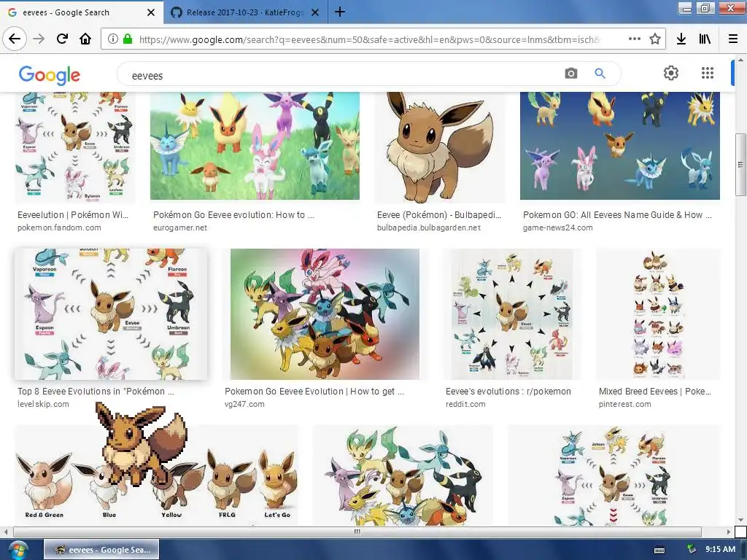Close the Release 2017-10-23 KatieFrogs tab
Screen dimensions: 747x560
pyautogui.click(x=315, y=12)
